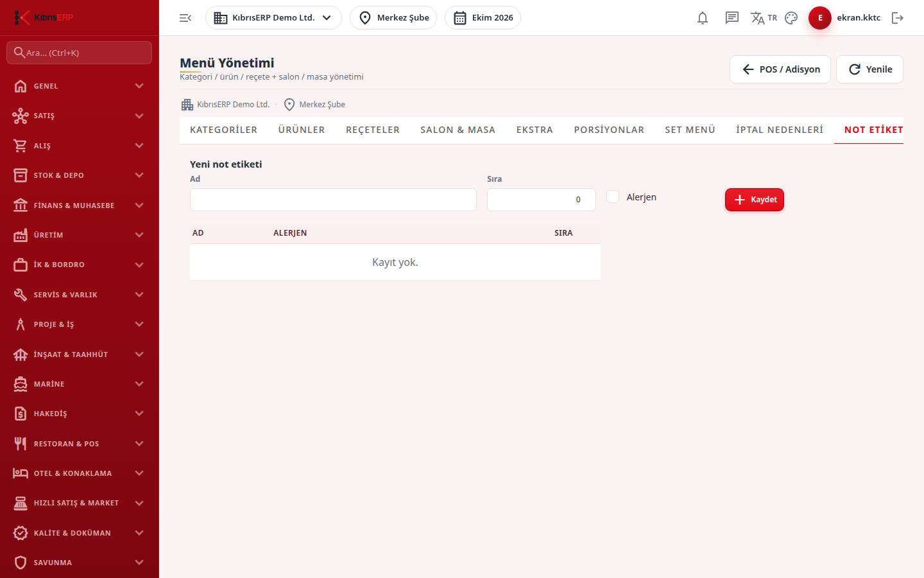Screen dimensions: 924x578
Task: Click the logout icon
Action: coord(898,18)
